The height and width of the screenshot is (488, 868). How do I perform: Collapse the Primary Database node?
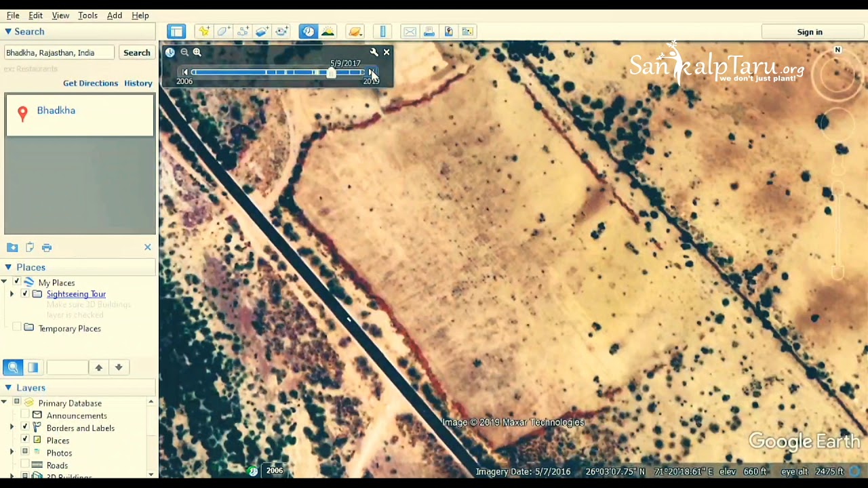pyautogui.click(x=5, y=403)
